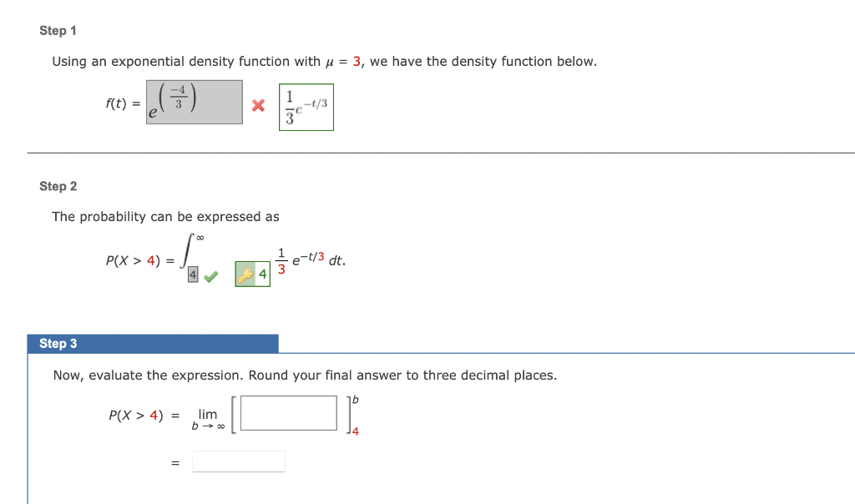Select the limit expression lim b approaches infinity
Image resolution: width=855 pixels, height=504 pixels.
tap(207, 420)
